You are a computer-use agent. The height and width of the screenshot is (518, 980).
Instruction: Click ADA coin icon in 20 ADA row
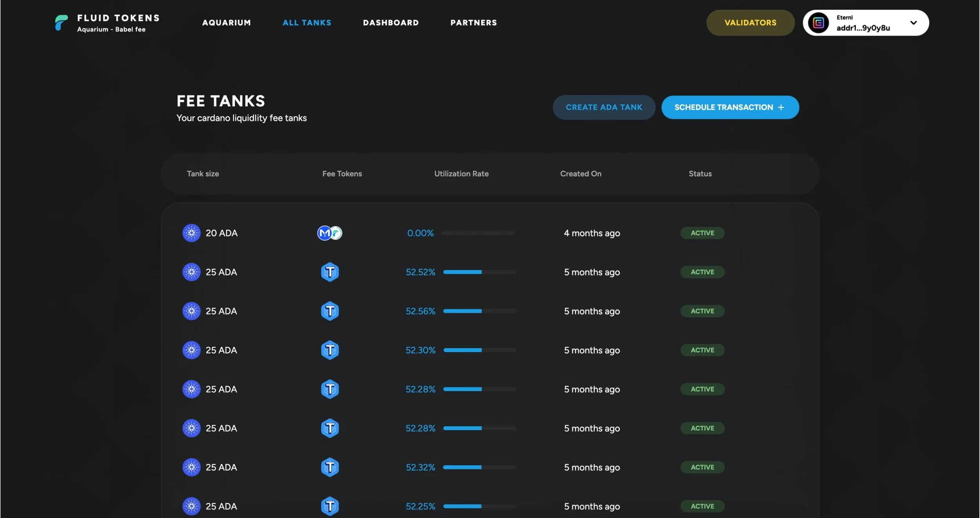pos(191,233)
